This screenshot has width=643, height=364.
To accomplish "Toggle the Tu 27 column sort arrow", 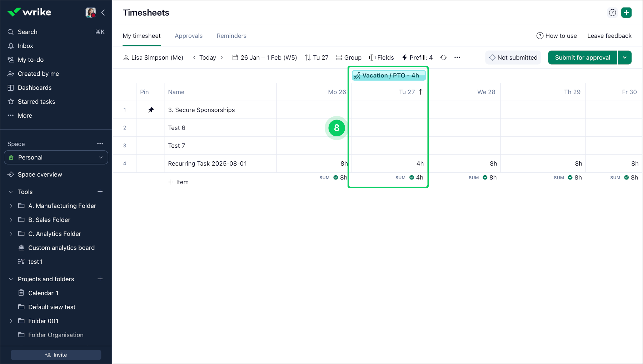I will coord(421,92).
